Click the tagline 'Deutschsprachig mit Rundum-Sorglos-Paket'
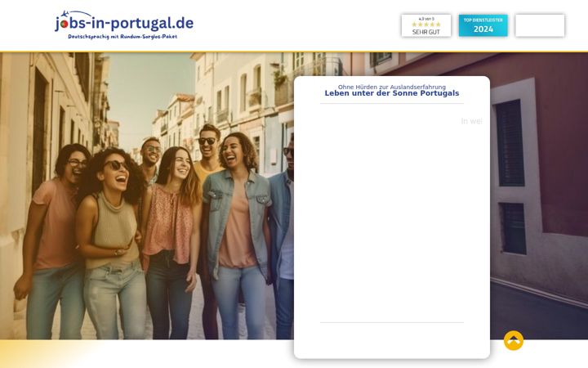Screen dimensions: 588x368 (x=122, y=37)
